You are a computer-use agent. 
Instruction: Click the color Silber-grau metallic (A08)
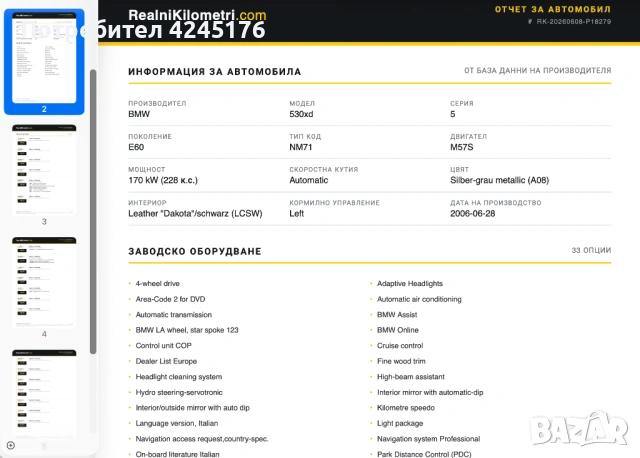coord(500,180)
